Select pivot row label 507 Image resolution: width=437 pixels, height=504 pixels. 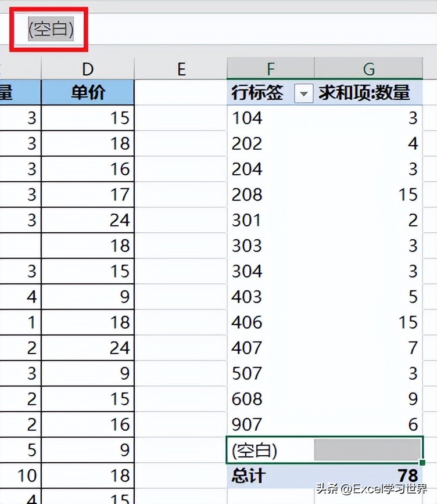click(x=247, y=373)
